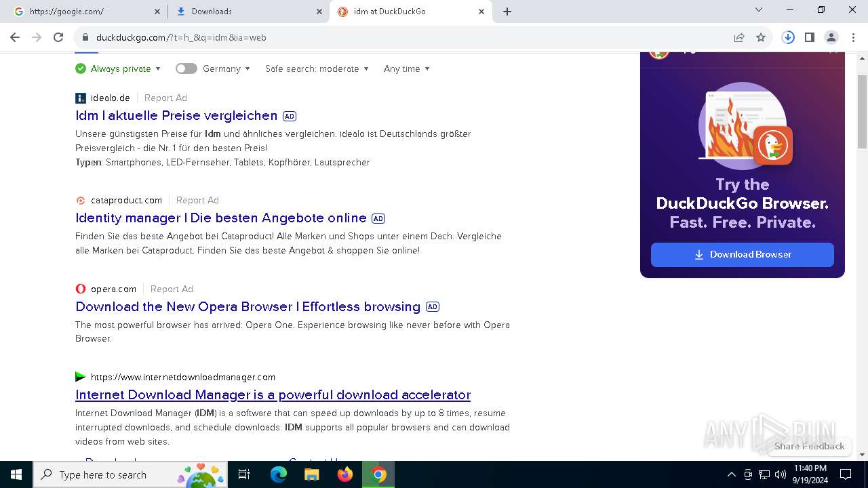Switch to the Downloads tab
Viewport: 868px width, 488px height.
click(248, 12)
